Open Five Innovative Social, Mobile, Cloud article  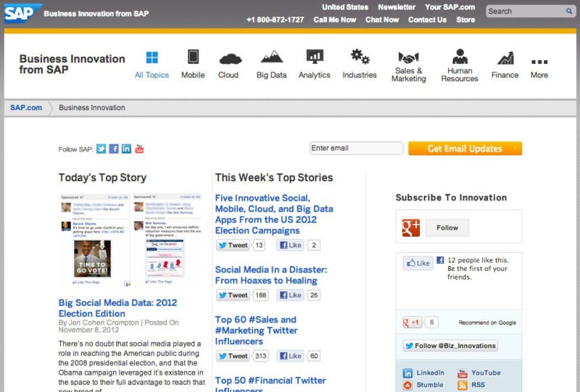click(x=274, y=214)
